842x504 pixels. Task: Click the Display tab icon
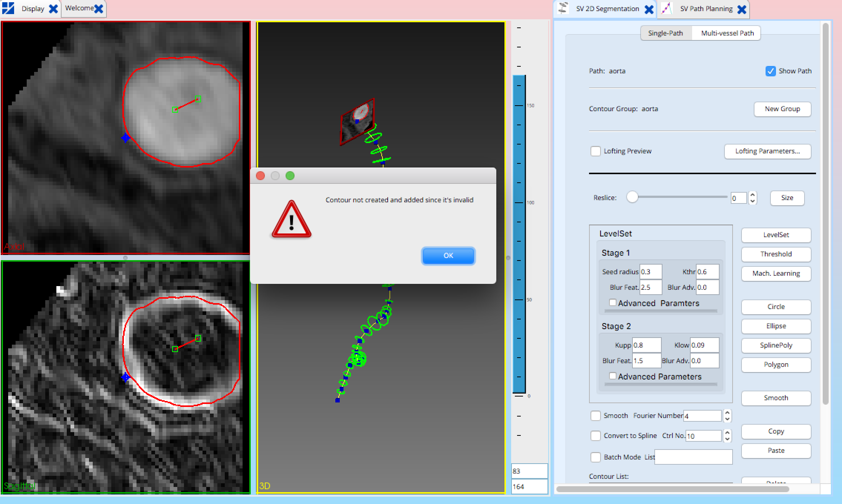(x=8, y=8)
